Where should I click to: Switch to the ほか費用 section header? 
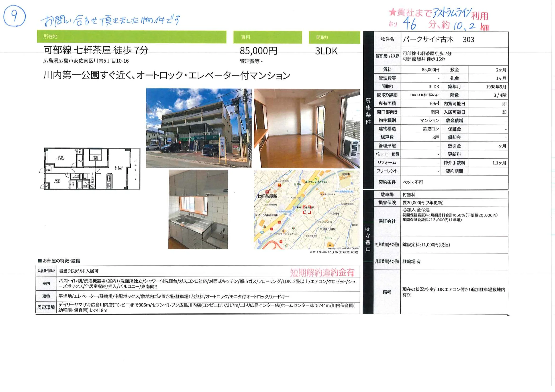point(368,237)
